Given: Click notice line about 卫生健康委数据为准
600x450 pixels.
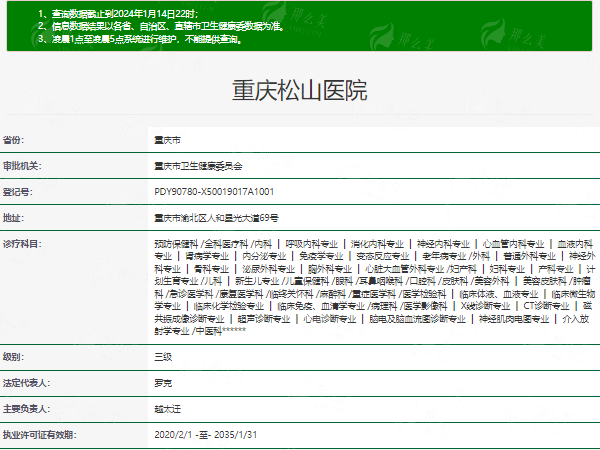Looking at the screenshot, I should tap(161, 26).
